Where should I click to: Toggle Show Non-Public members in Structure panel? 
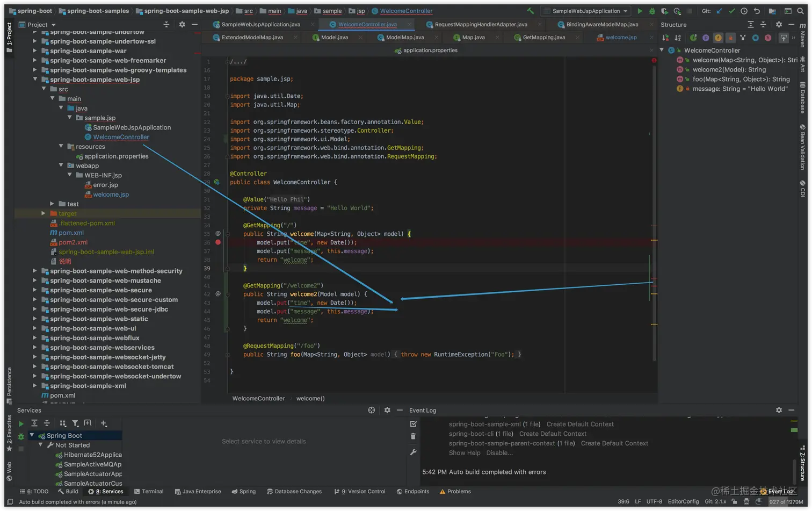pos(730,38)
